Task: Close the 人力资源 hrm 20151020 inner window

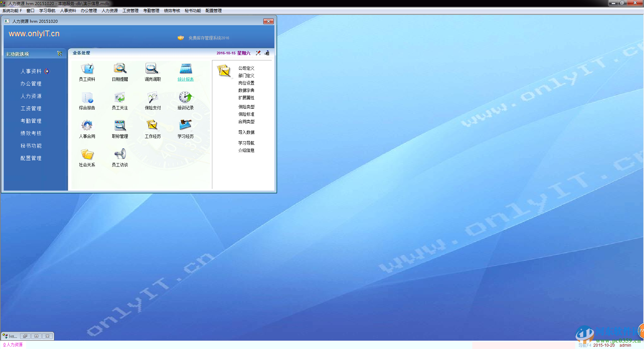Action: pyautogui.click(x=268, y=21)
